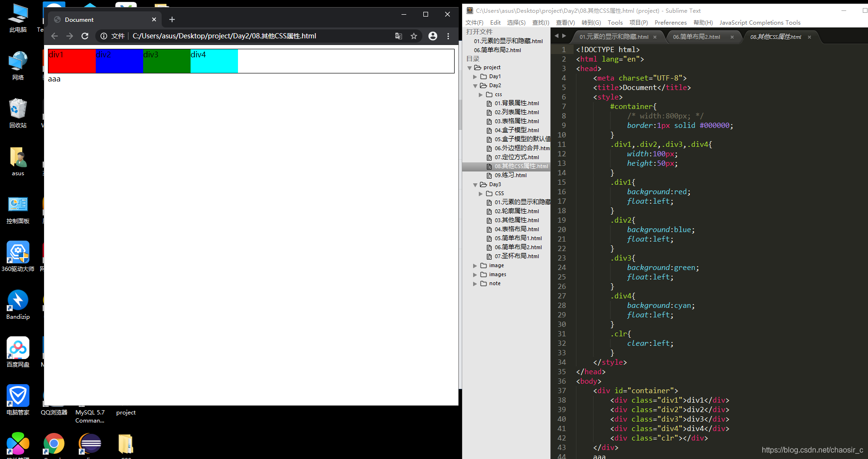Click the site information icon in address bar
The image size is (868, 459).
[104, 36]
